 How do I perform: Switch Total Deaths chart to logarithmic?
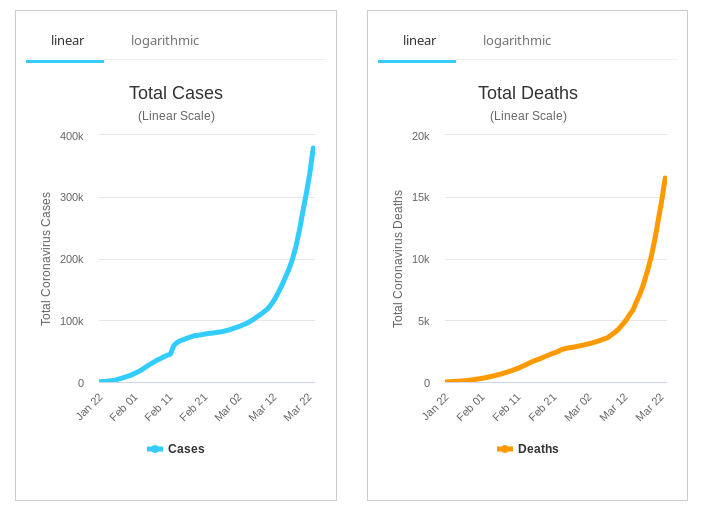tap(517, 41)
